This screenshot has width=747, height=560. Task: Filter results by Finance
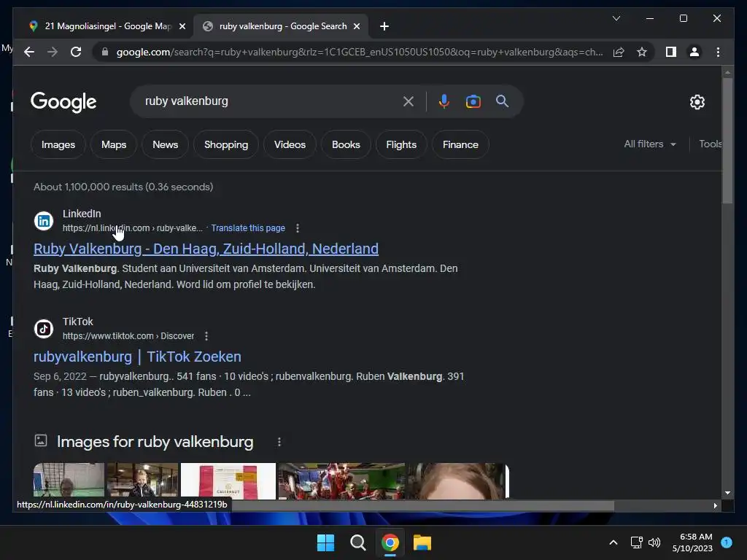460,145
